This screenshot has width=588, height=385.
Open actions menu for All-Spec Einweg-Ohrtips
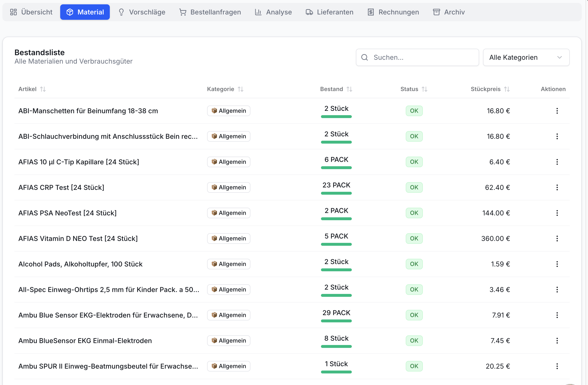(557, 290)
